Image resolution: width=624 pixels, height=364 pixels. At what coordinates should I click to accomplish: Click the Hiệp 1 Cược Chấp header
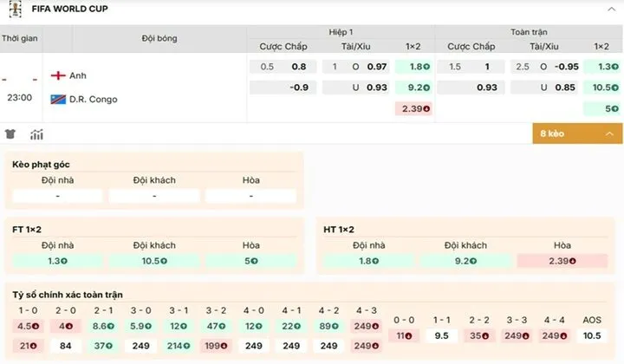tap(283, 47)
